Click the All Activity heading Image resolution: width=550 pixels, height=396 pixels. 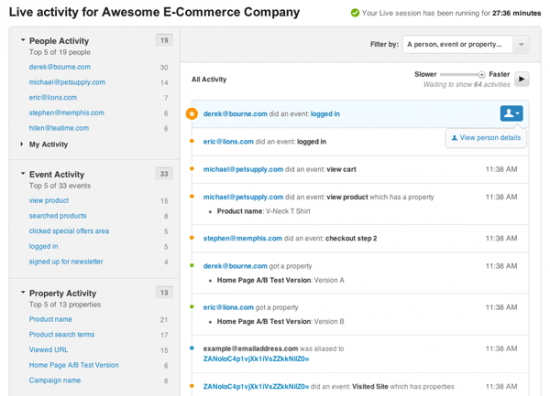209,80
